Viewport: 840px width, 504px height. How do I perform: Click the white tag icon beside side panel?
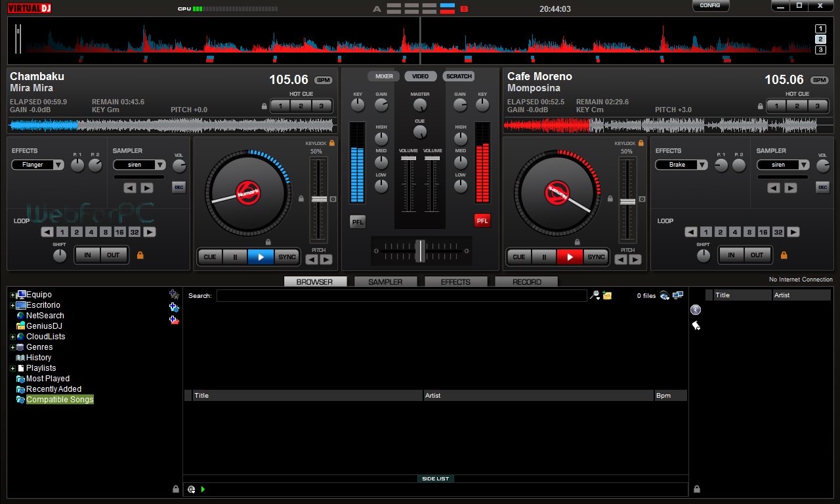(x=696, y=325)
